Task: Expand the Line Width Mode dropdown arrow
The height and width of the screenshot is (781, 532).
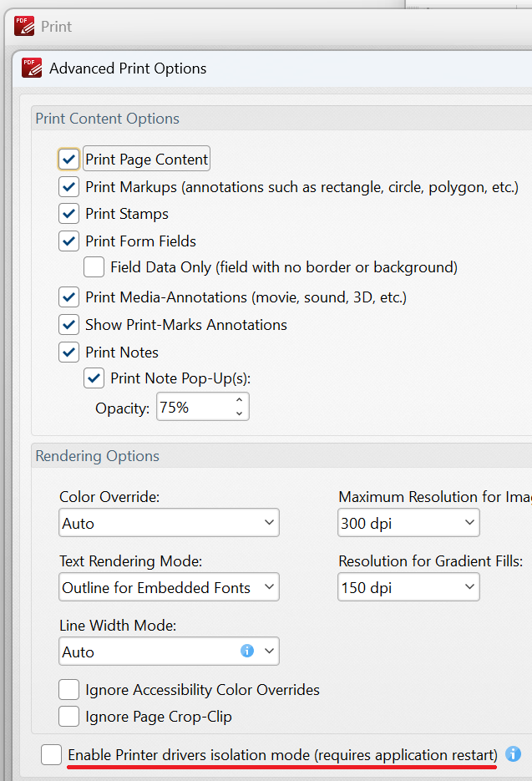Action: tap(269, 651)
